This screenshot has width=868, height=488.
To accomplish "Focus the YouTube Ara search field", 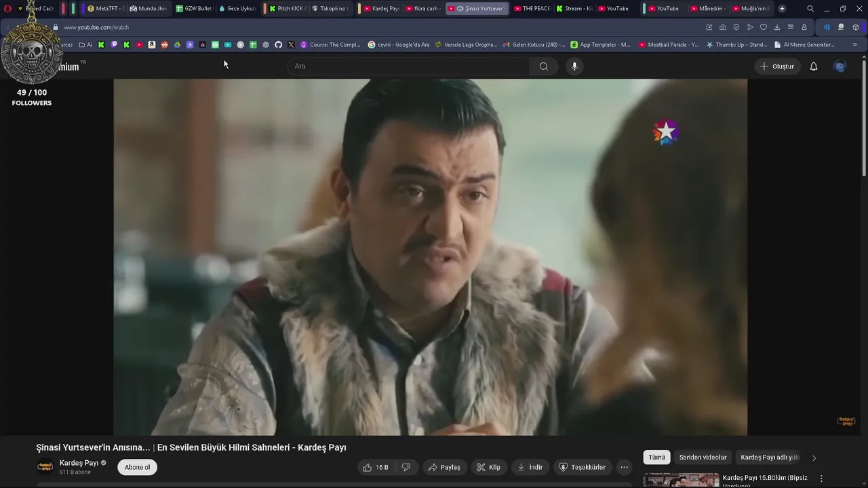I will pyautogui.click(x=408, y=66).
